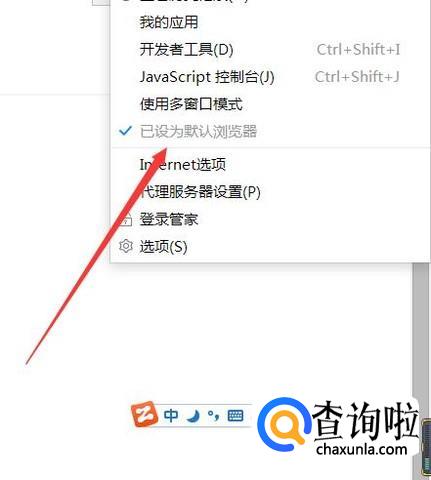Toggle punctuation mode icon on IME bar
The height and width of the screenshot is (480, 431).
coord(213,415)
